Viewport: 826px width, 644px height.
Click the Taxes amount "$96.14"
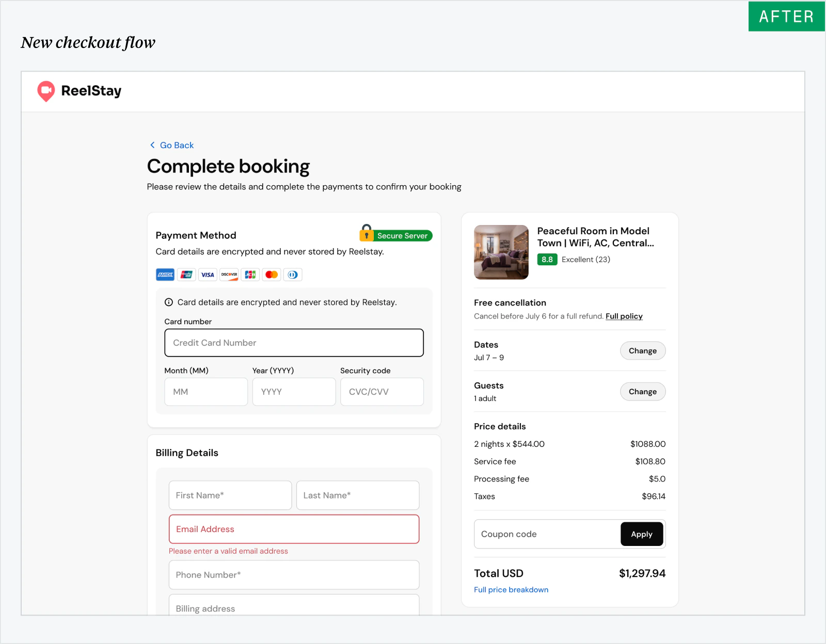654,496
